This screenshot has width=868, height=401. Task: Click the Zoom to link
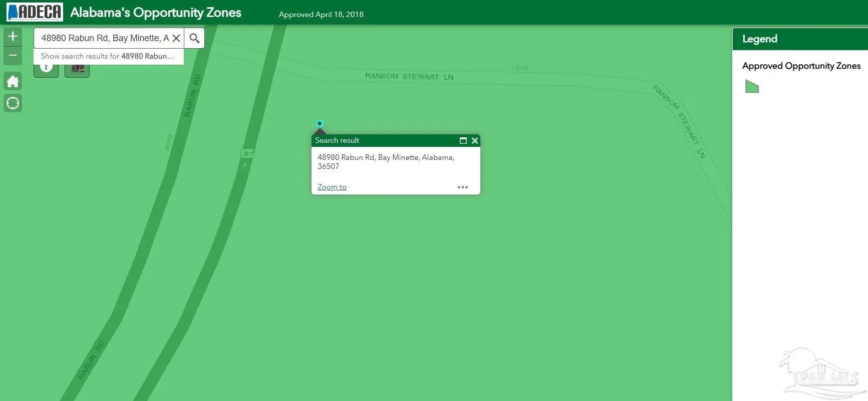click(332, 187)
